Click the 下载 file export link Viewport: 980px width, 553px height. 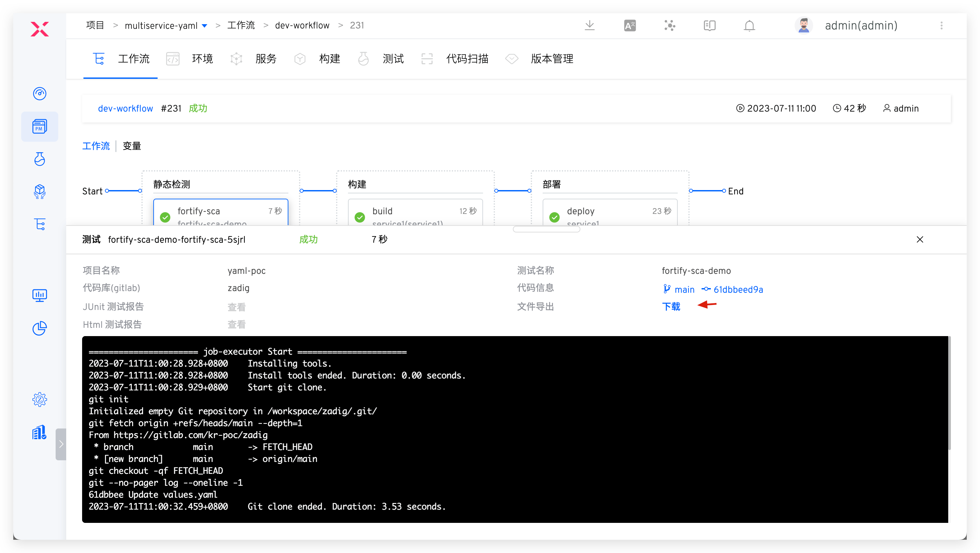click(x=671, y=306)
